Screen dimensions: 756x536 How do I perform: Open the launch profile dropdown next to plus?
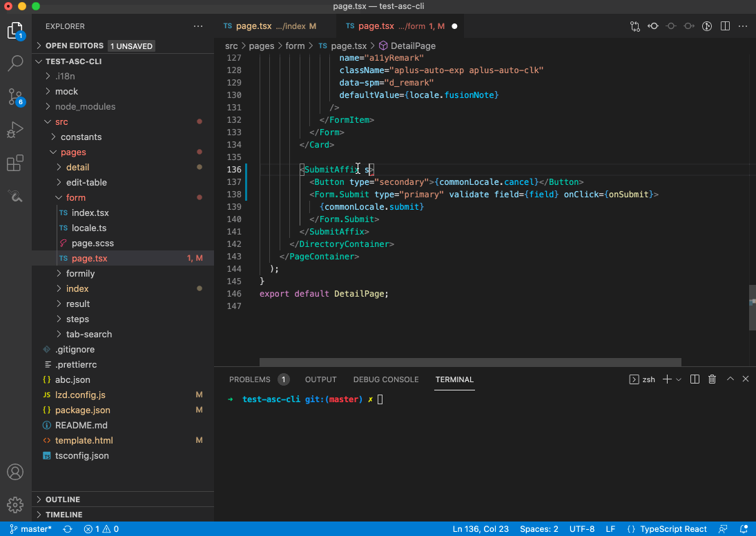pyautogui.click(x=679, y=379)
